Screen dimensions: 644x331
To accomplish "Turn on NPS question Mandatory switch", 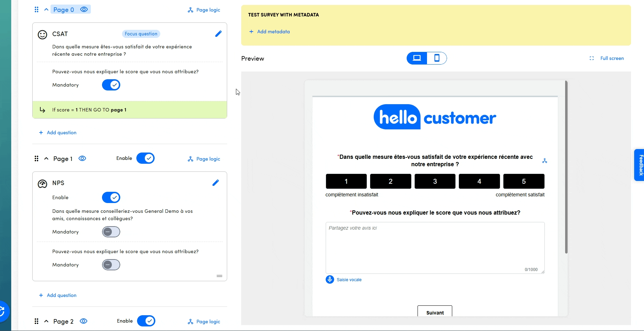I will [111, 232].
